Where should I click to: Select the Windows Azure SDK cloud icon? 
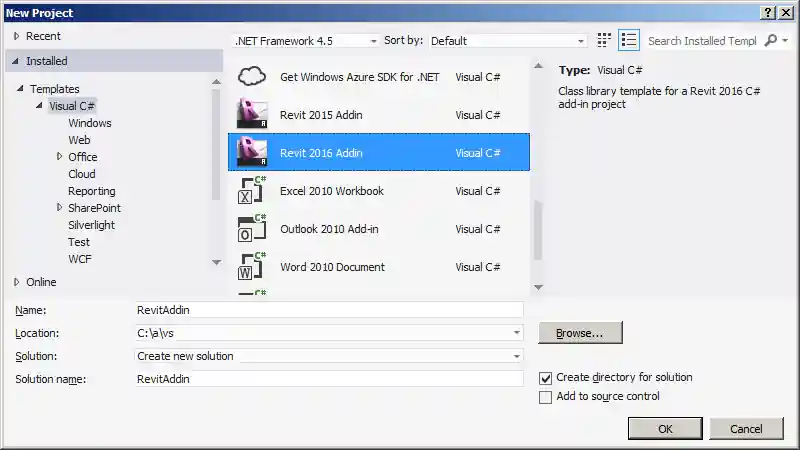coord(252,77)
